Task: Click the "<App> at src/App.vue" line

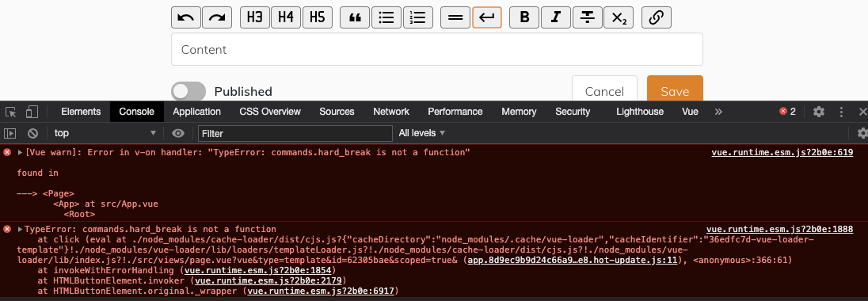Action: coord(106,204)
